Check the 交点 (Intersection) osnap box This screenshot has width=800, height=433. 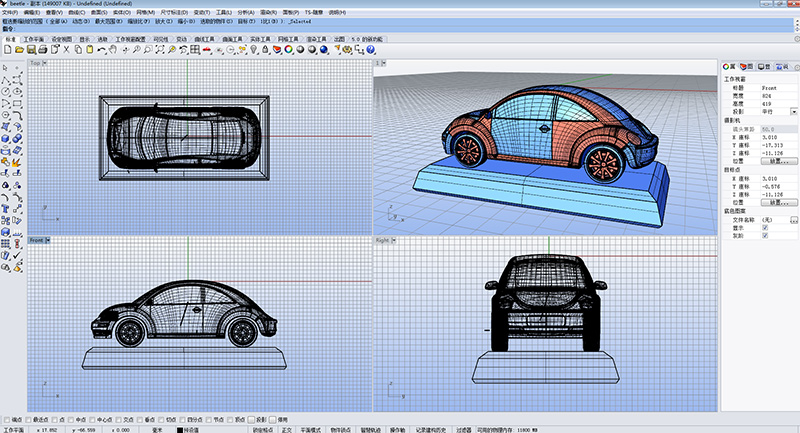pyautogui.click(x=119, y=420)
